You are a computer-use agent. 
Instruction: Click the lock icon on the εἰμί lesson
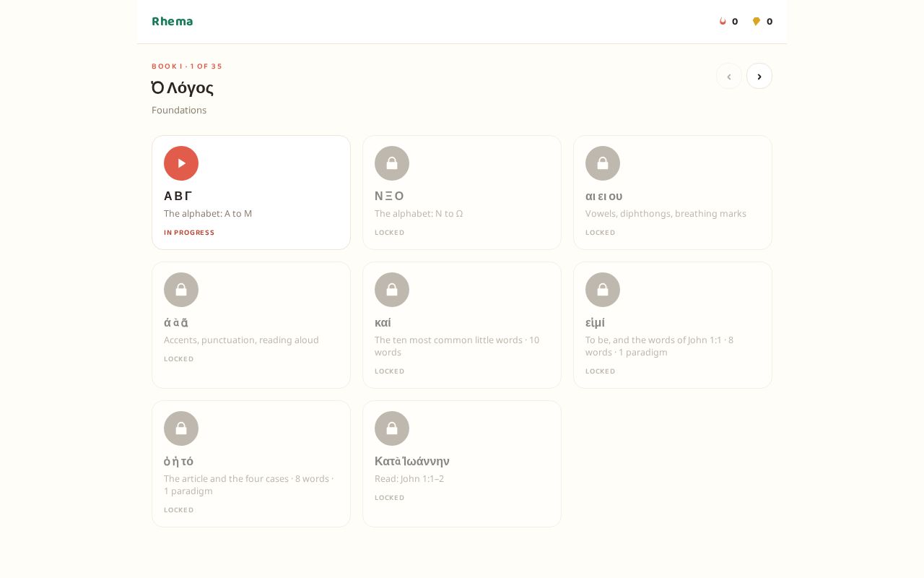(603, 290)
